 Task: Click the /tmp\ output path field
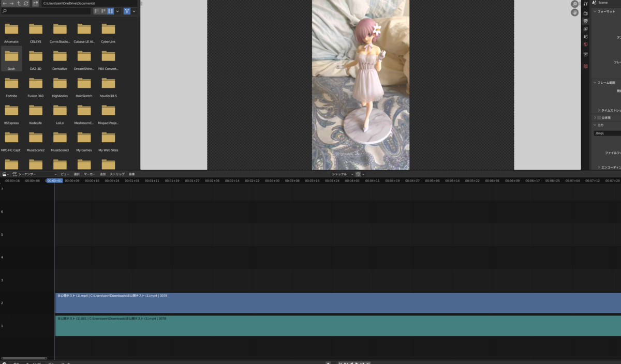click(608, 133)
